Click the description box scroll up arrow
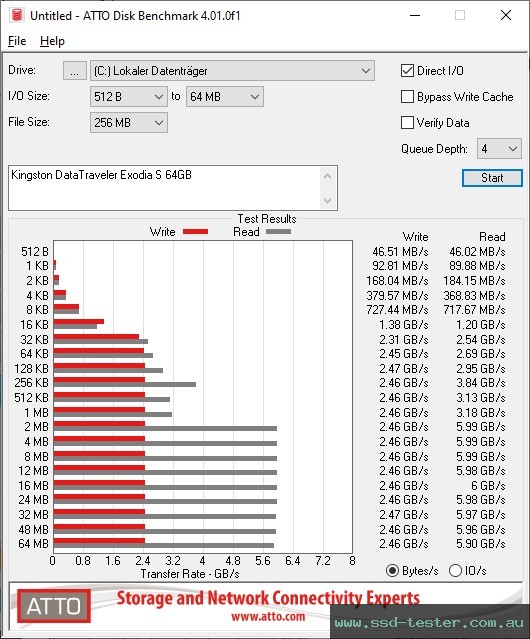Viewport: 530px width, 639px height. (x=328, y=176)
